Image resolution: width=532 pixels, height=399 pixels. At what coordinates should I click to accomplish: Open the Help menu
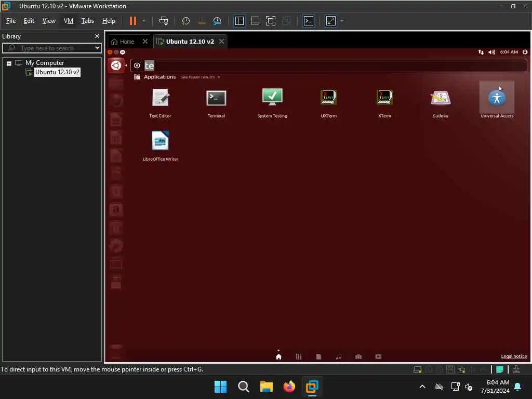[109, 21]
